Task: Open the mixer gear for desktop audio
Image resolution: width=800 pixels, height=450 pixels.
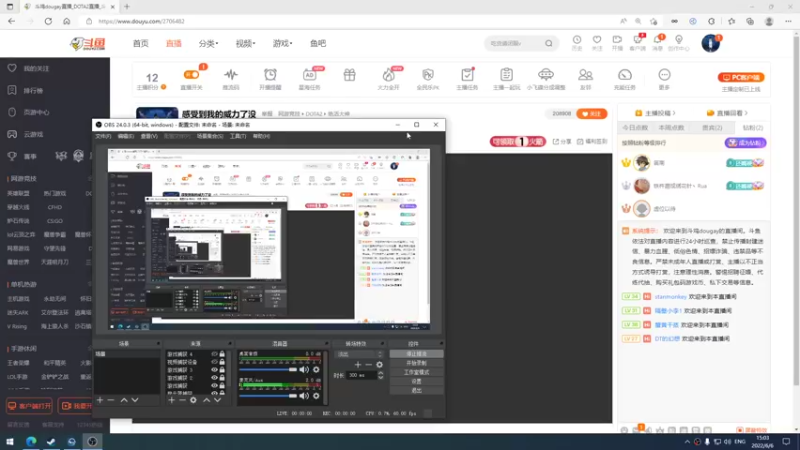Action: (x=316, y=369)
